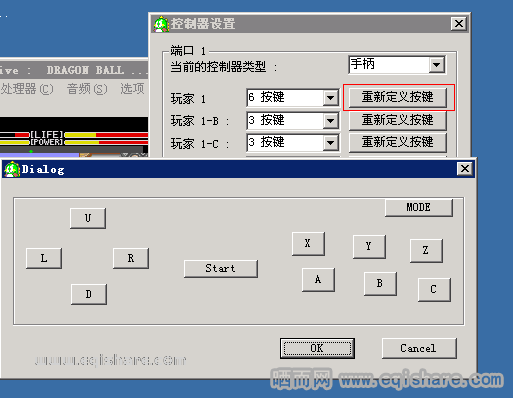Define the Z button mapping
The height and width of the screenshot is (398, 513).
426,251
